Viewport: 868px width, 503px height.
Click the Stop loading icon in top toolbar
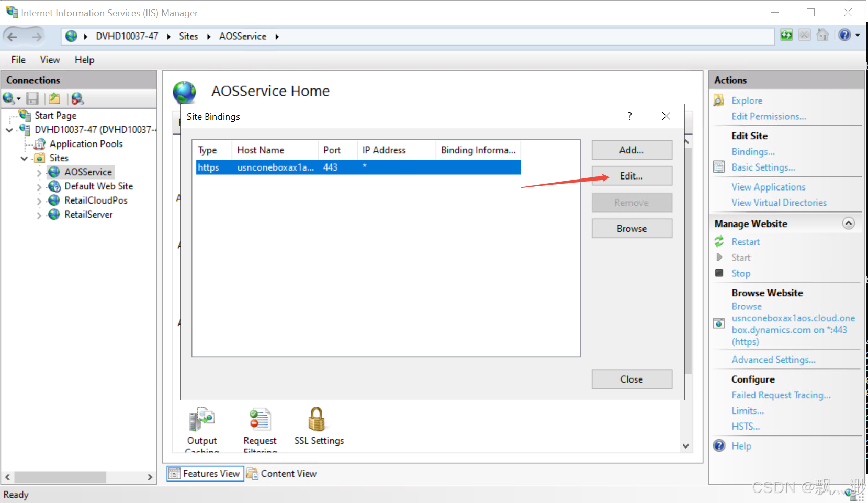pyautogui.click(x=805, y=35)
